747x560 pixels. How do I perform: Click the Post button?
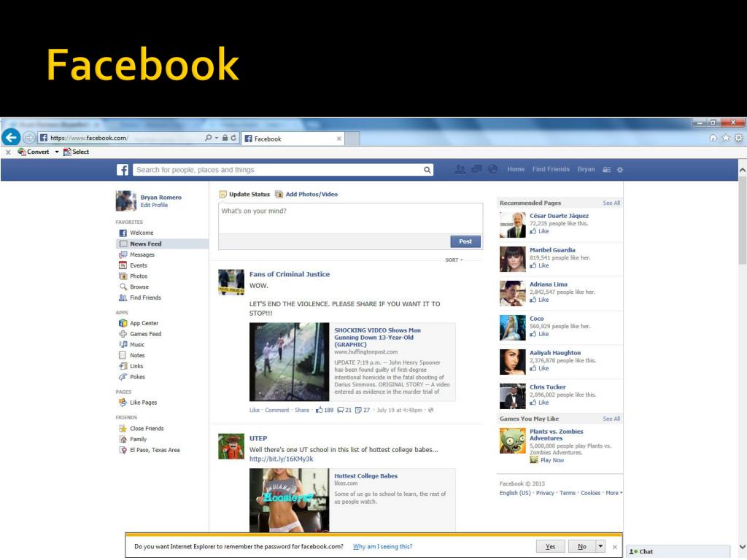pyautogui.click(x=465, y=241)
